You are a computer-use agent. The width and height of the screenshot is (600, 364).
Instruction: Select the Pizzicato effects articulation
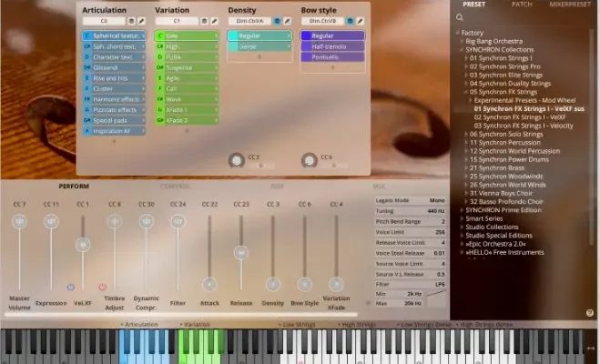pos(114,109)
